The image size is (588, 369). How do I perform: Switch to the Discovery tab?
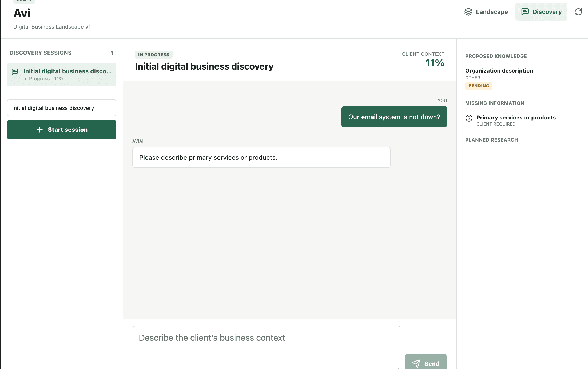(x=541, y=12)
